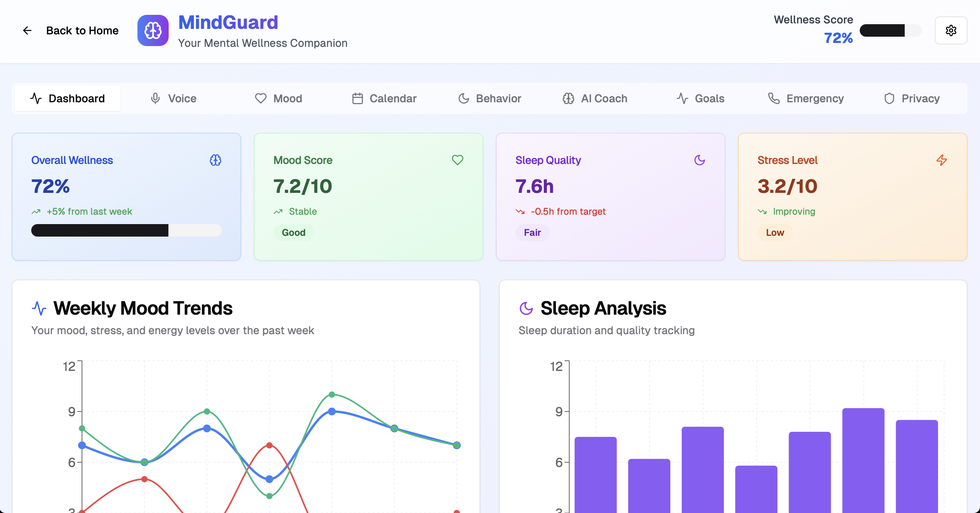Image resolution: width=980 pixels, height=513 pixels.
Task: Click the Good mood status badge
Action: point(294,233)
